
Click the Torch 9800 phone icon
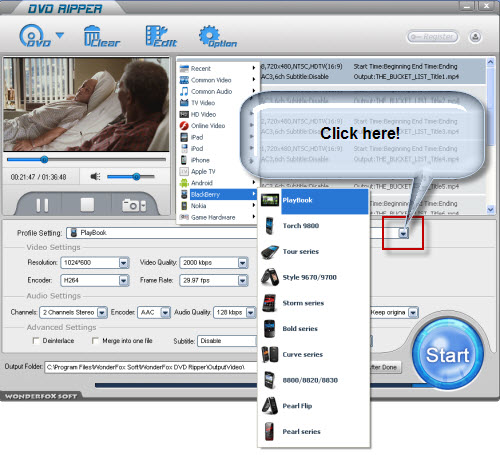[x=270, y=226]
